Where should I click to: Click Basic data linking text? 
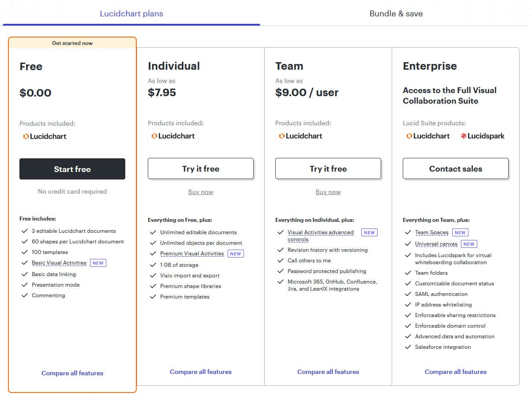54,274
